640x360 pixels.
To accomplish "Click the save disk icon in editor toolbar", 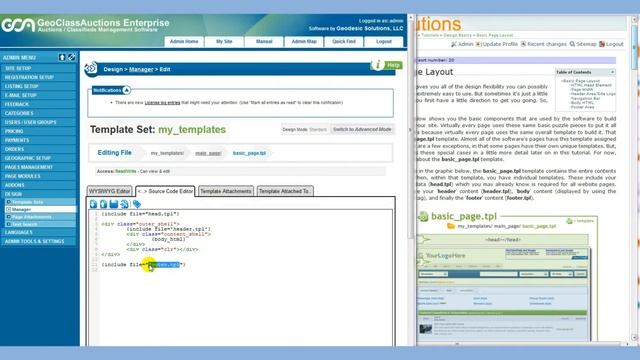I will (114, 204).
